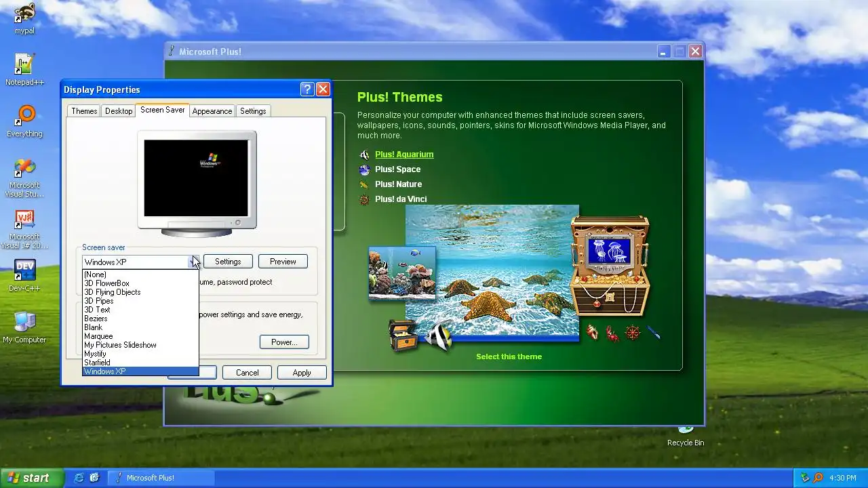Click the da Vinci gear icon
Image resolution: width=868 pixels, height=488 pixels.
(x=365, y=199)
